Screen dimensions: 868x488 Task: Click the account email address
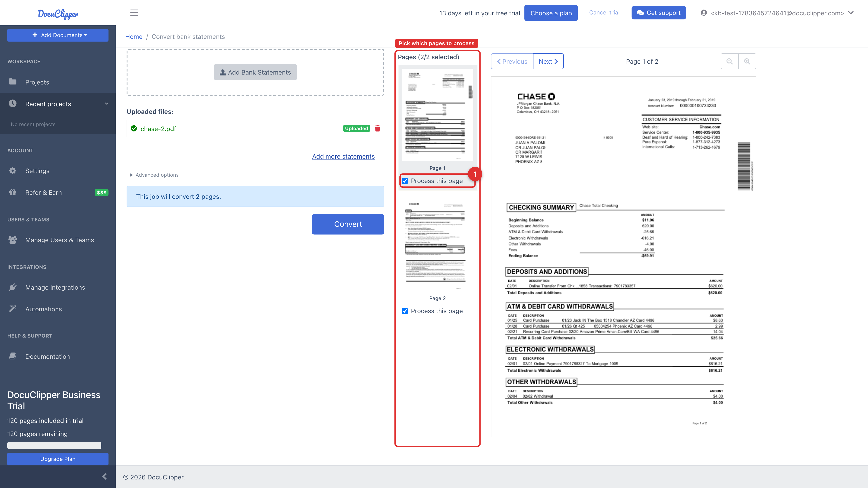click(777, 13)
